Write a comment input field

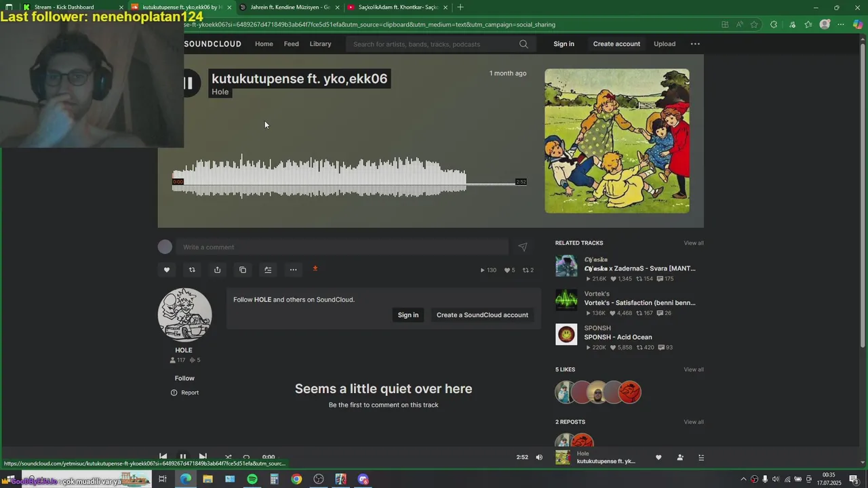342,247
